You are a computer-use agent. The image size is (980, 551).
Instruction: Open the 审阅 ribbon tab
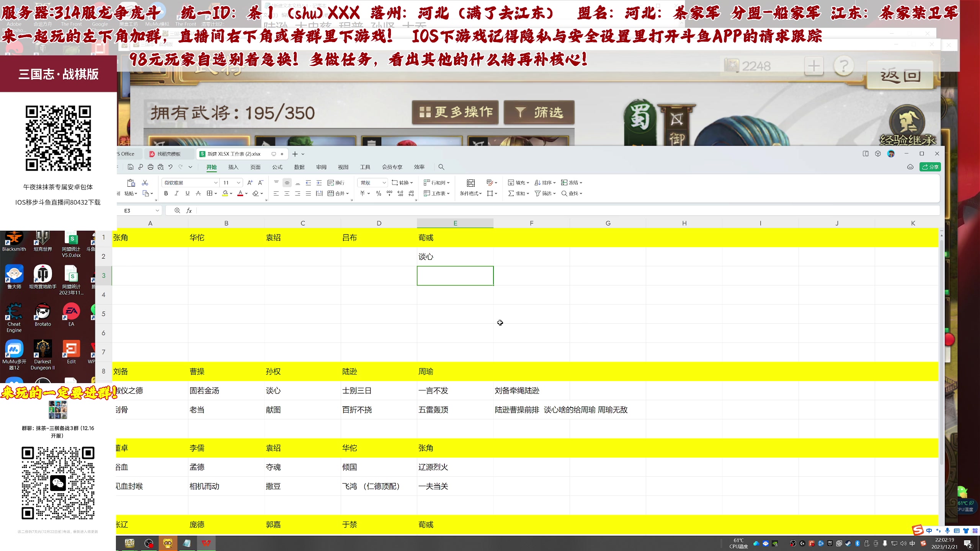pos(321,167)
